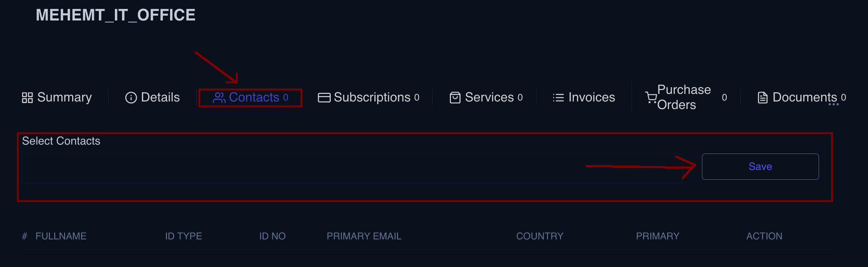Sort by PRIMARY EMAIL column header

click(x=364, y=236)
